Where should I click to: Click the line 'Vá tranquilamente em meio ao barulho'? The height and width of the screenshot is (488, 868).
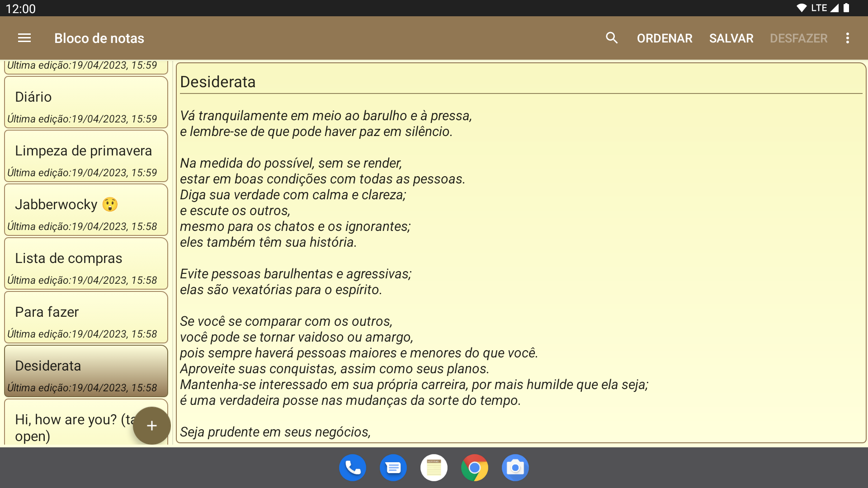tap(326, 116)
